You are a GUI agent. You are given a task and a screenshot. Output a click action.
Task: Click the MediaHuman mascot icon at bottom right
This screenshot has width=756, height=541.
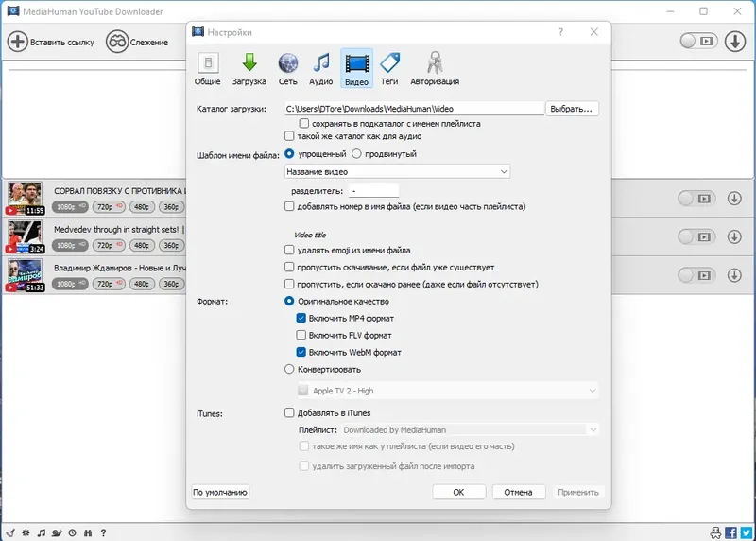point(716,532)
